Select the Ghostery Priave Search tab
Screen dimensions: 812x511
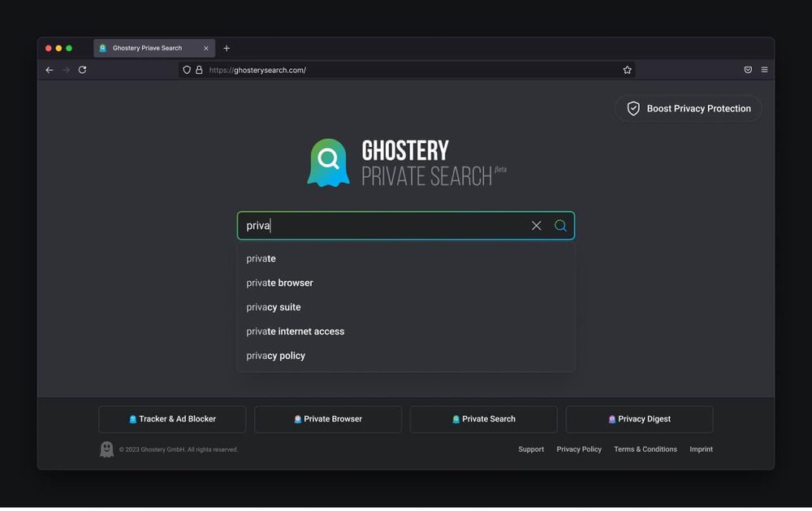[154, 48]
